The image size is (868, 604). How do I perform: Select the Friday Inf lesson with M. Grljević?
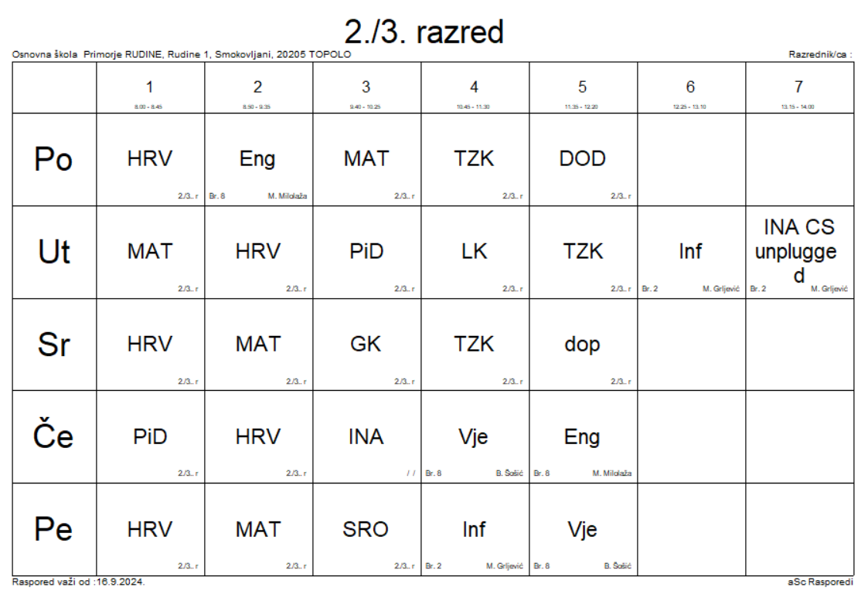tap(475, 530)
